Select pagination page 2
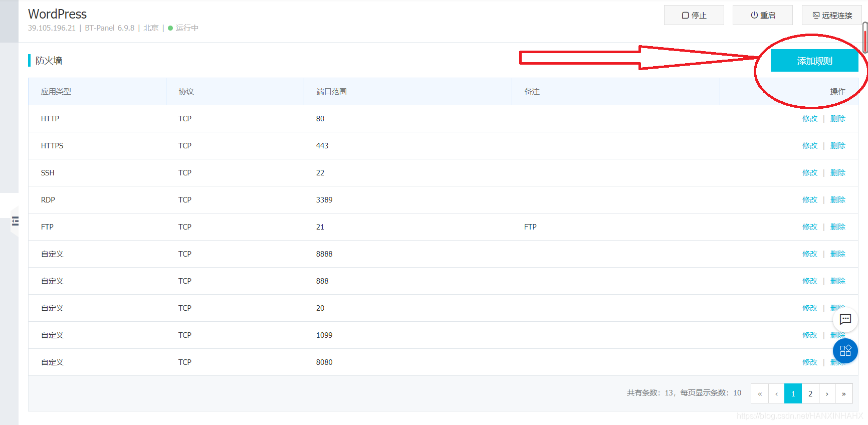This screenshot has height=425, width=868. (810, 393)
